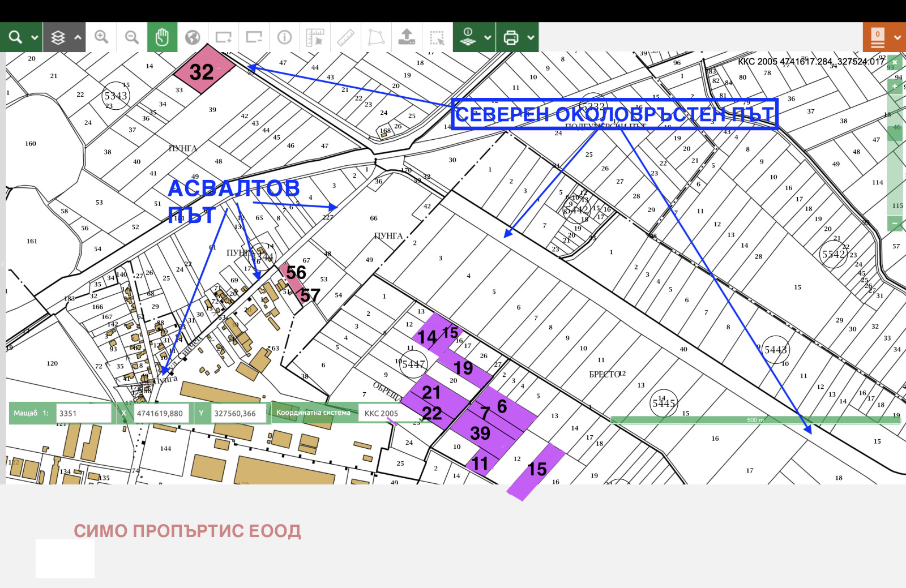This screenshot has height=588, width=906.
Task: Click the СИМО ПРОПЪРТИС ЕООД text
Action: coord(187,531)
